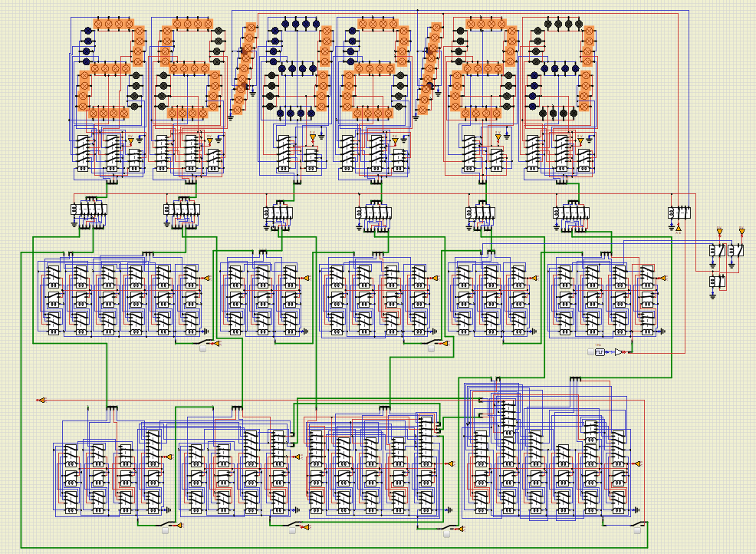Viewport: 756px width, 554px height.
Task: Select the relay block under the leftmost digit's bus
Action: pyautogui.click(x=88, y=209)
